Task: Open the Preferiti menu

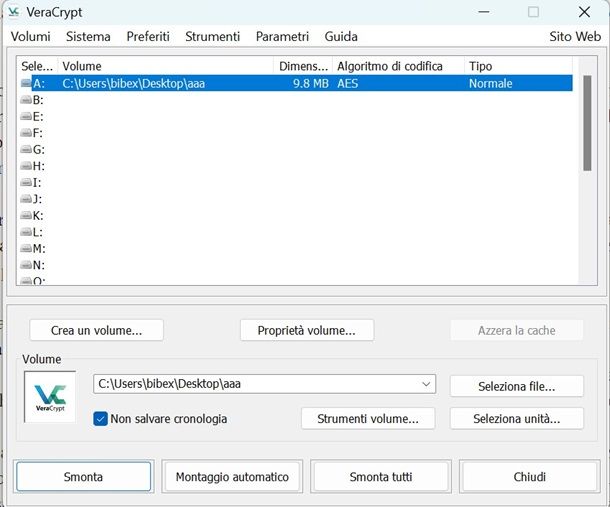Action: click(x=148, y=37)
